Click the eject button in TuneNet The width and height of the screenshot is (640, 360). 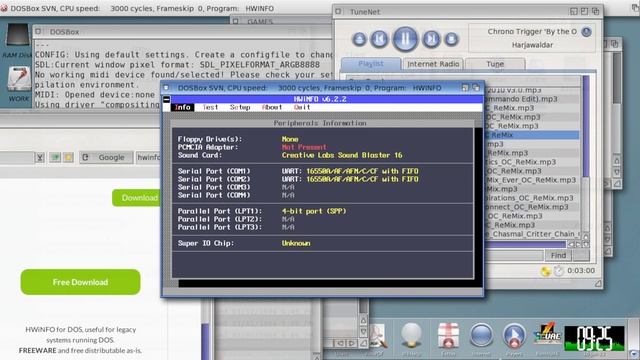359,39
